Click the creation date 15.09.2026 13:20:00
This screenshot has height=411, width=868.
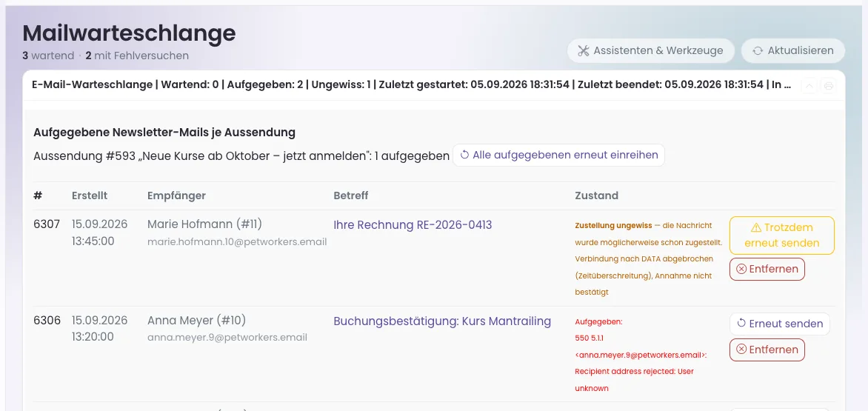click(100, 329)
